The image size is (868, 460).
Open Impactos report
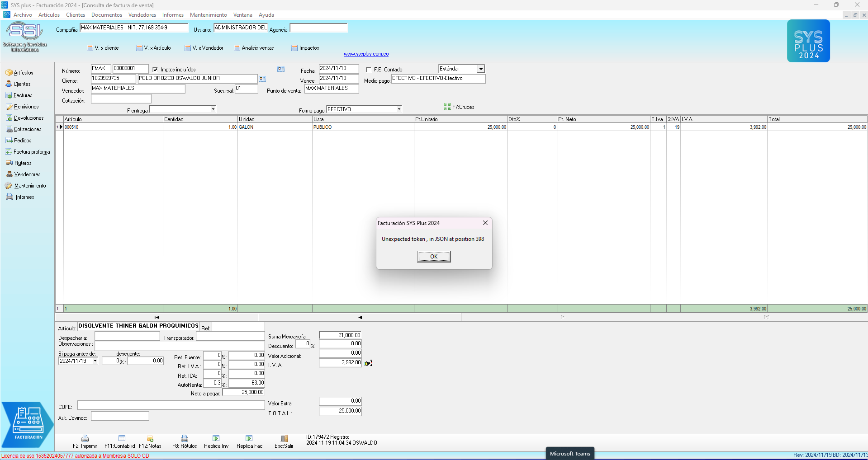click(305, 48)
